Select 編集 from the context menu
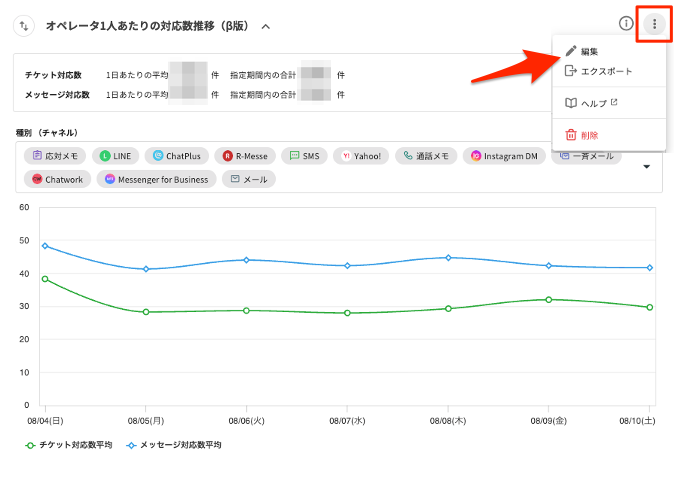The image size is (680, 479). pyautogui.click(x=590, y=51)
